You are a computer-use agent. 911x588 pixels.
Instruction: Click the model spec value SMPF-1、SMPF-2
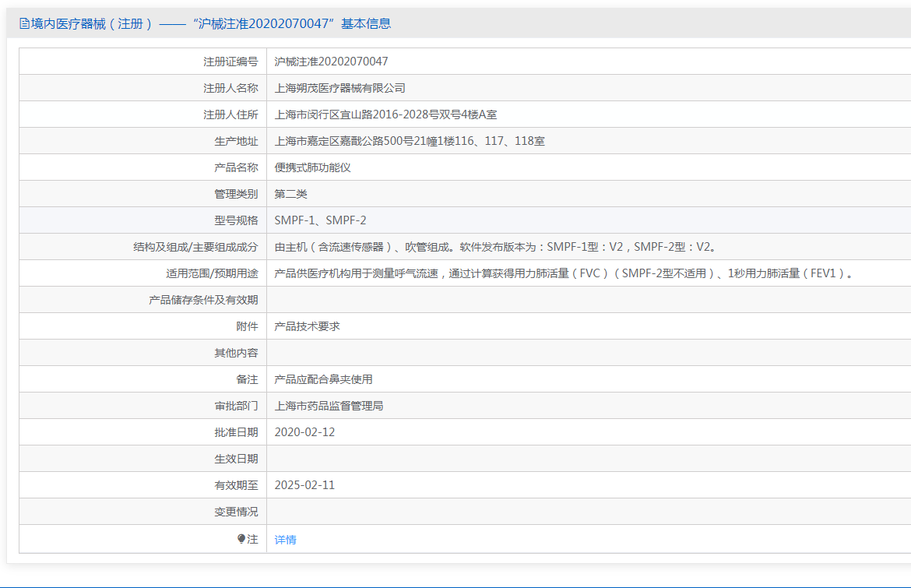320,220
